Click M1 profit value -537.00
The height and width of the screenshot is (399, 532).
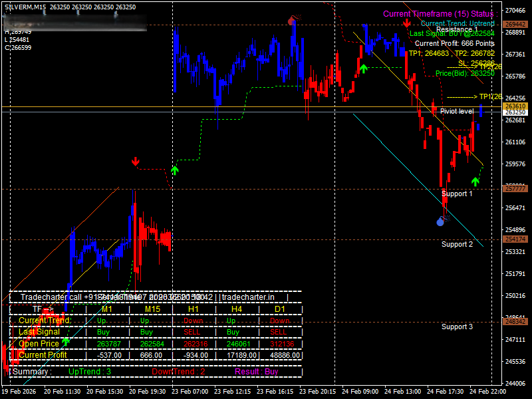click(x=109, y=356)
